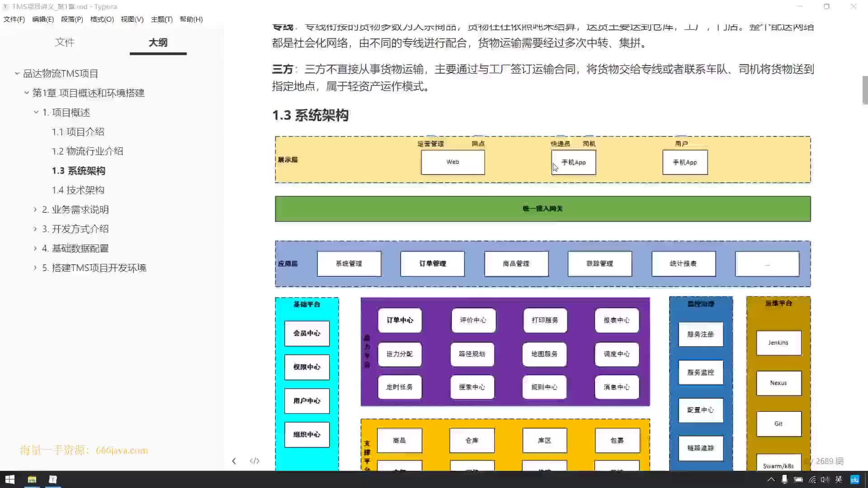
Task: Click 统一接入网关 green bar in diagram
Action: click(x=542, y=209)
